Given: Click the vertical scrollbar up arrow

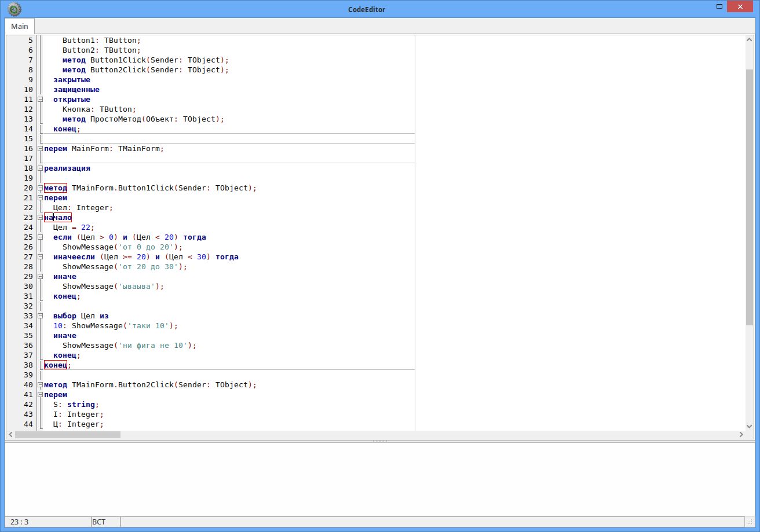Looking at the screenshot, I should (750, 39).
